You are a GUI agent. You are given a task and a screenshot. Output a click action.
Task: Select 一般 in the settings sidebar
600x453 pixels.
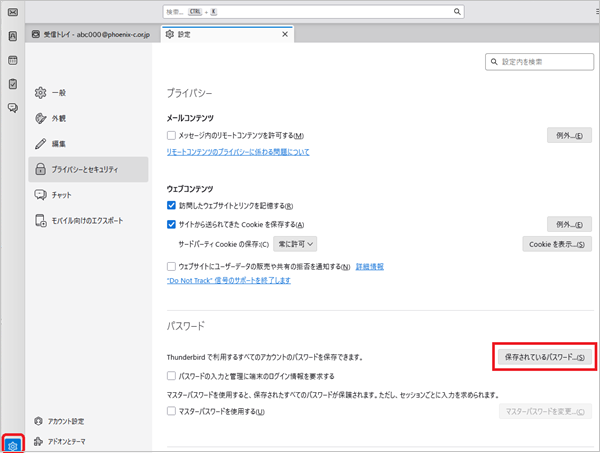tap(59, 92)
